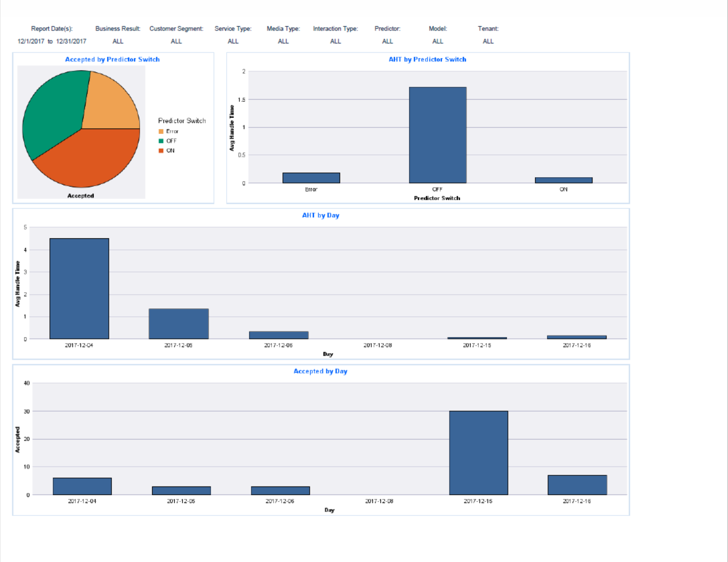Click the 'Predictor:' header label
This screenshot has width=728, height=562.
(x=387, y=29)
